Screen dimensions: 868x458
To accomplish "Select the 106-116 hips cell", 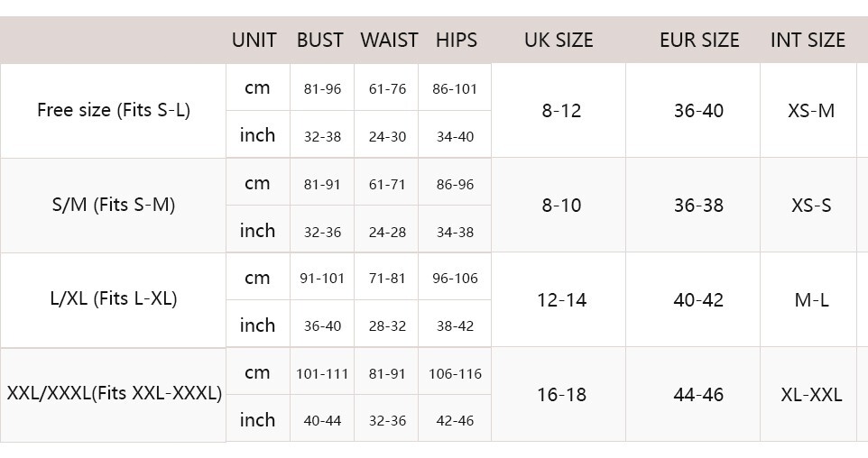I will tap(455, 374).
